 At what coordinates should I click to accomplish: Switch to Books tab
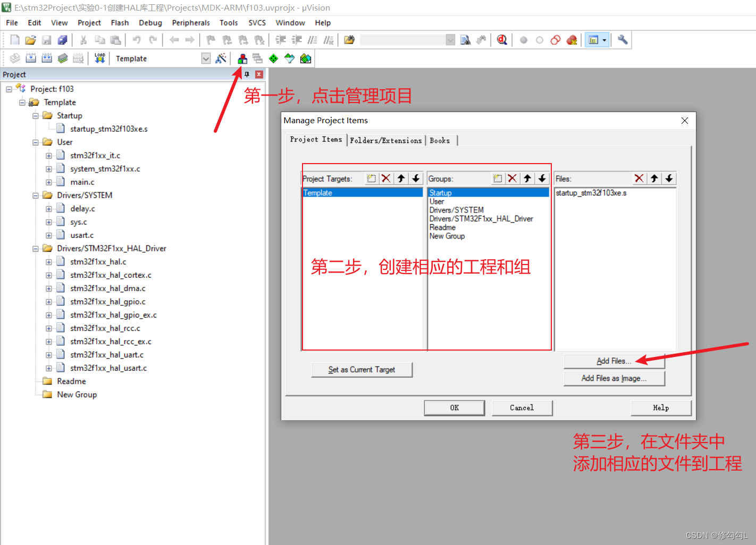440,141
